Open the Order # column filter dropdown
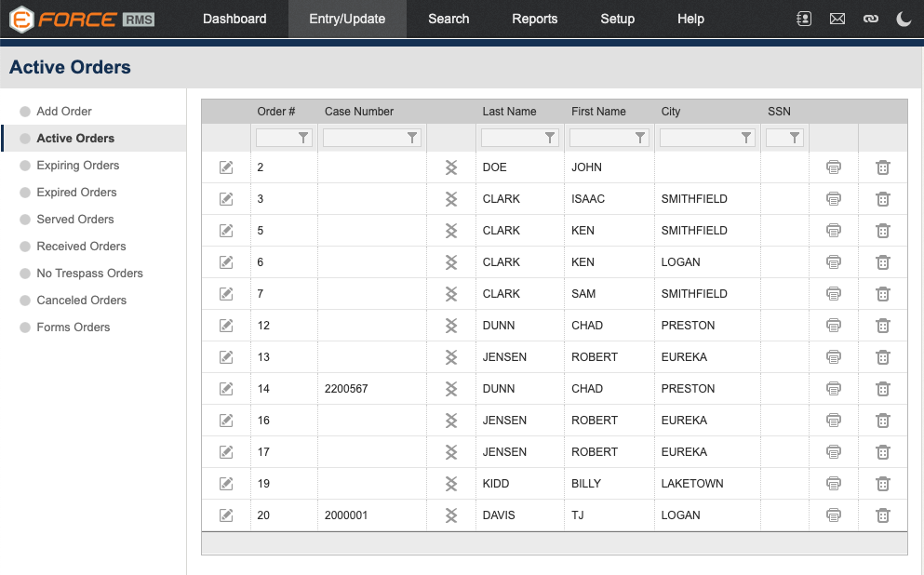924x575 pixels. pos(303,137)
